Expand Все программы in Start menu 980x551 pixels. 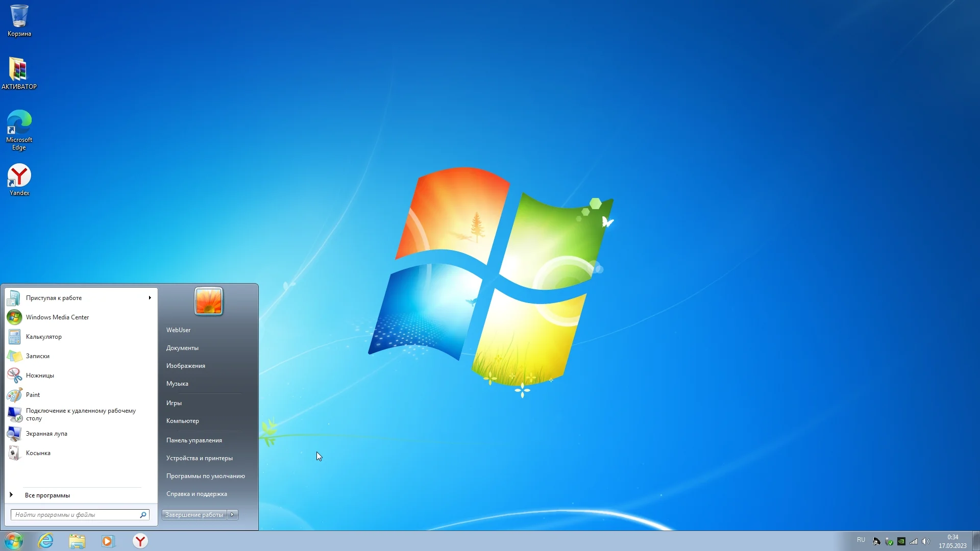click(x=47, y=495)
